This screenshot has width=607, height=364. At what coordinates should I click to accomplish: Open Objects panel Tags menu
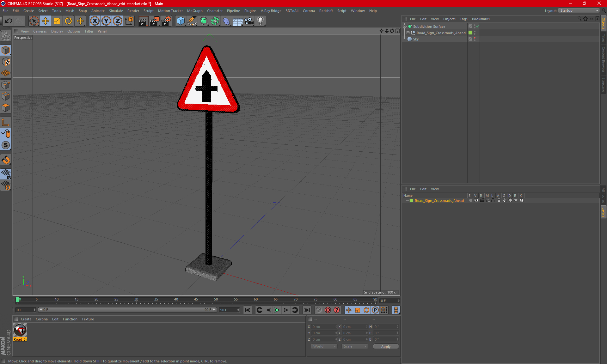(463, 19)
